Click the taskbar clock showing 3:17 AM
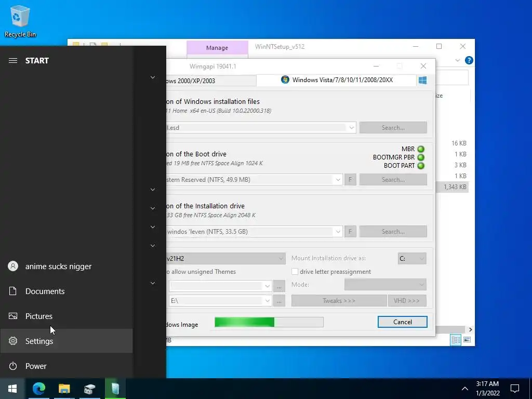The width and height of the screenshot is (532, 399). point(487,389)
